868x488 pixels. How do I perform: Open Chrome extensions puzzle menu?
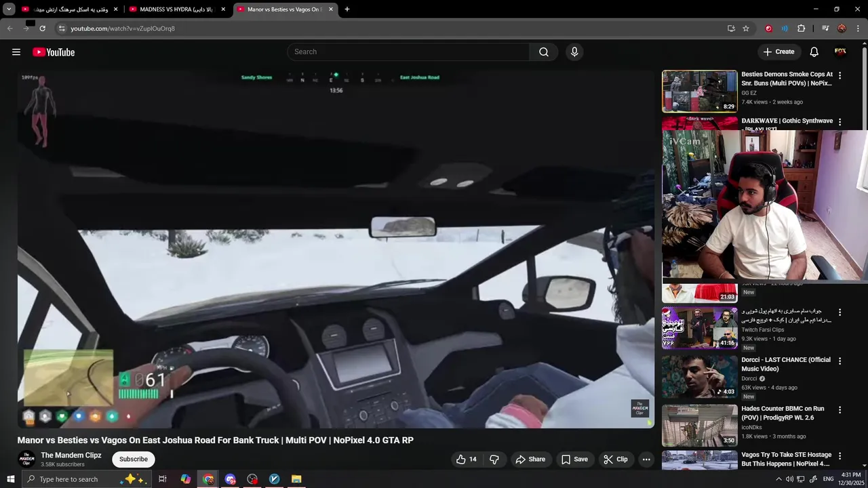click(x=801, y=28)
